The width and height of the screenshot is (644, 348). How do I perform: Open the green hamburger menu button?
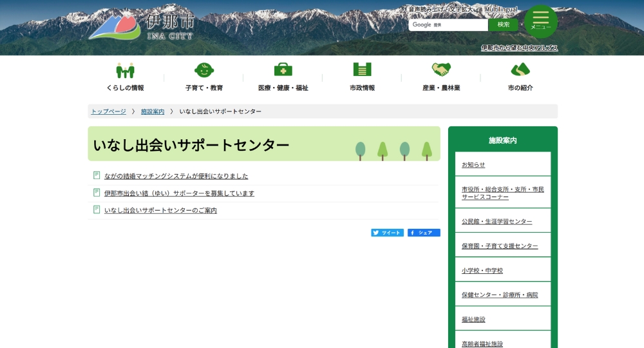540,21
